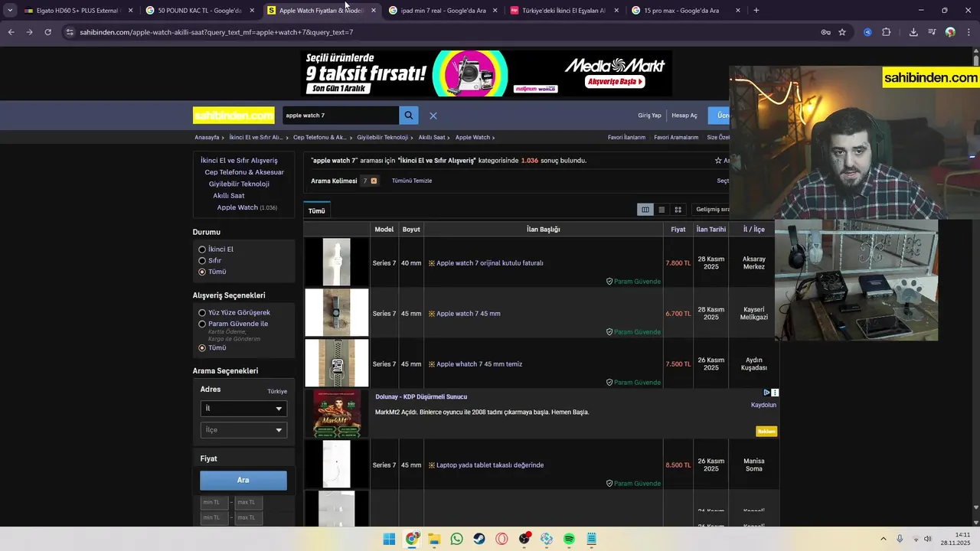This screenshot has width=980, height=551.
Task: Select the Tümü results tab
Action: click(x=317, y=210)
